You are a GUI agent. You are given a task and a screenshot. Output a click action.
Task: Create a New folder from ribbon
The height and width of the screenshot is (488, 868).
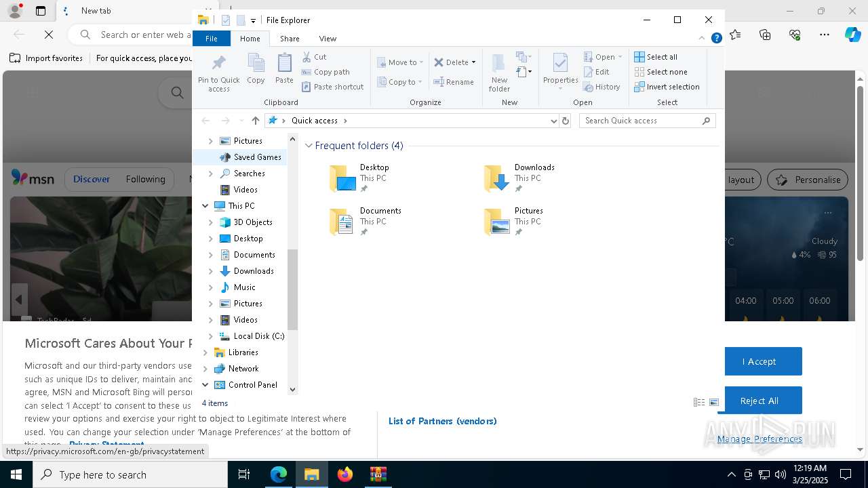499,73
